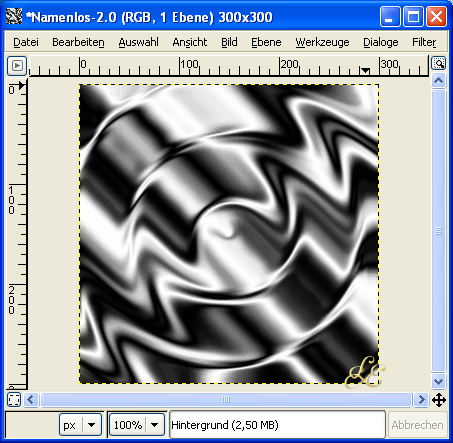The image size is (453, 443).
Task: Click the GIMP window title icon
Action: (x=14, y=16)
